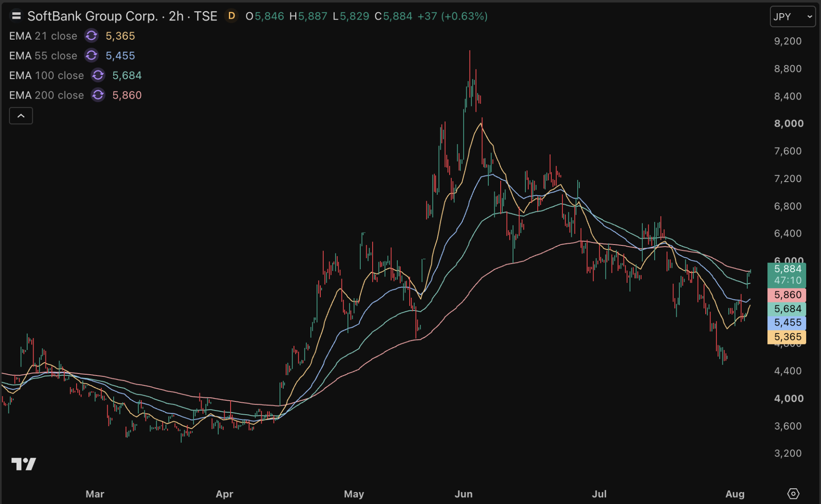The height and width of the screenshot is (504, 821).
Task: Click the green 5,684 tag on the price axis
Action: [x=787, y=309]
